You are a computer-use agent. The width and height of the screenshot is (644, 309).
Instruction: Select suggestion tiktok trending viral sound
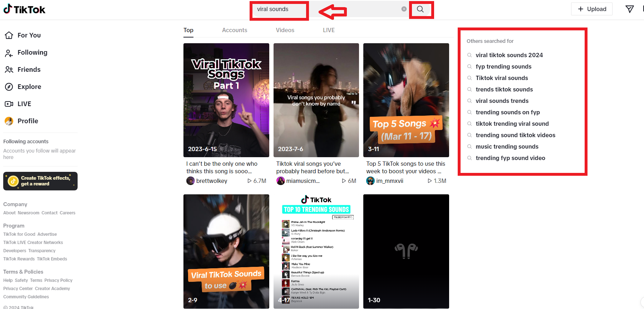click(512, 124)
